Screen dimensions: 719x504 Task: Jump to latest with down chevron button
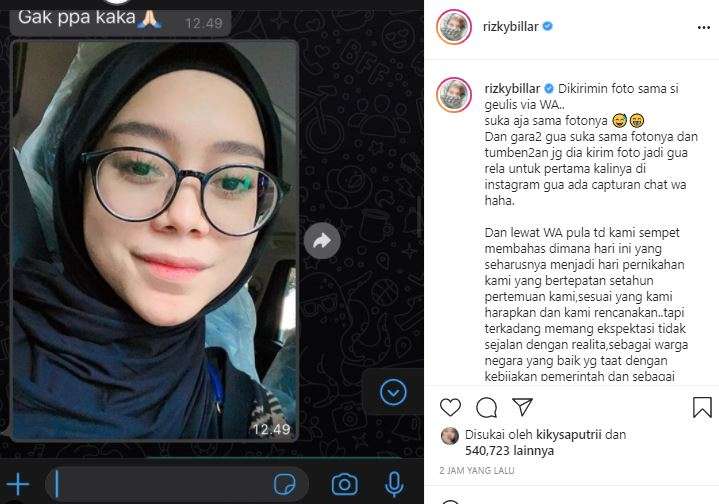coord(393,392)
